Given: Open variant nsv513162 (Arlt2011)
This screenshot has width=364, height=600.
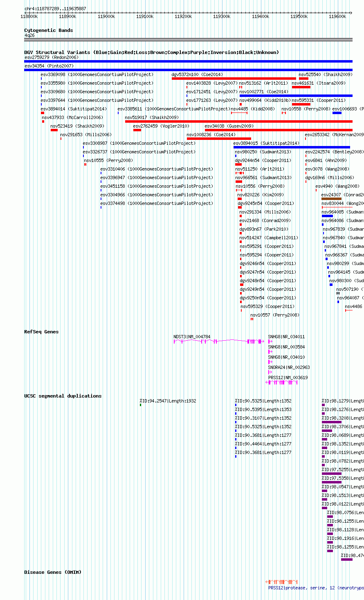Looking at the screenshot, I should pyautogui.click(x=263, y=83).
